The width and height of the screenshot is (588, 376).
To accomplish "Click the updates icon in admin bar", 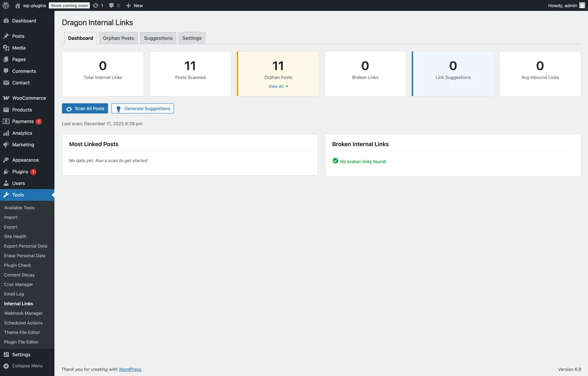I will click(96, 5).
